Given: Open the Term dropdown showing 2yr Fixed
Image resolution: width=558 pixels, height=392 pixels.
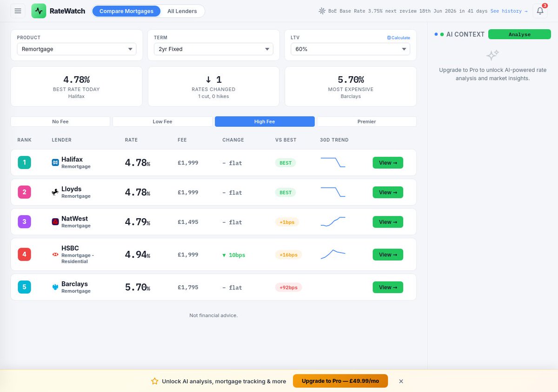Looking at the screenshot, I should (213, 49).
